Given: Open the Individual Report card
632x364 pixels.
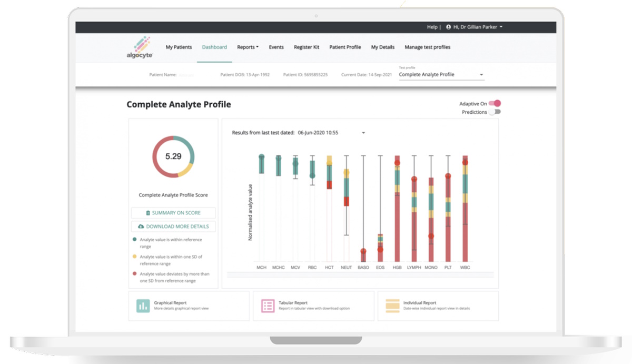Looking at the screenshot, I should [438, 306].
